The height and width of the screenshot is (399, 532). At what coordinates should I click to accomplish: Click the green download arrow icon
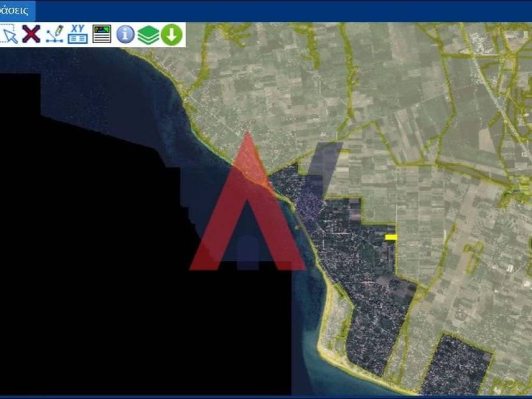pyautogui.click(x=171, y=34)
